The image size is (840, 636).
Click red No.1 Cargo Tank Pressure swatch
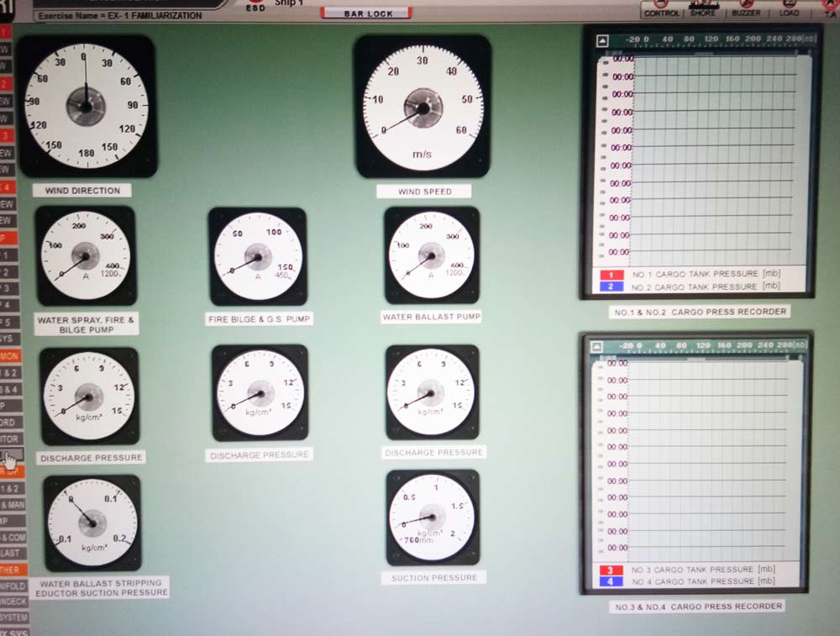point(611,275)
